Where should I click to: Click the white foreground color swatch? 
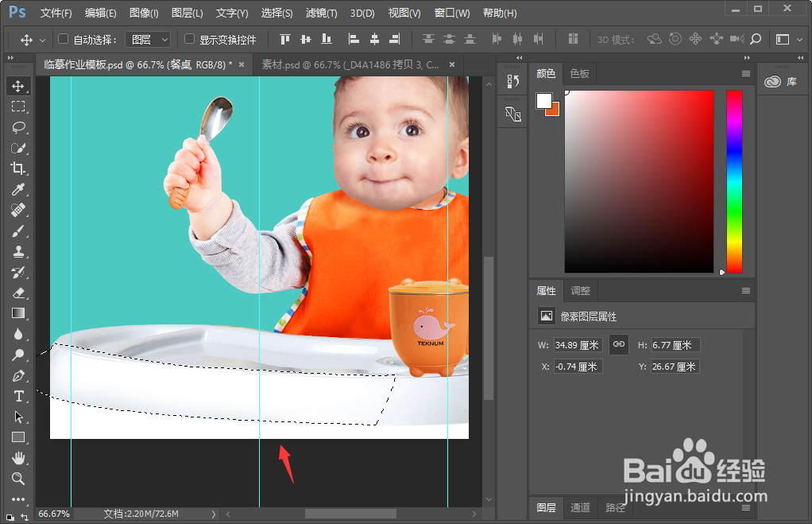point(543,101)
